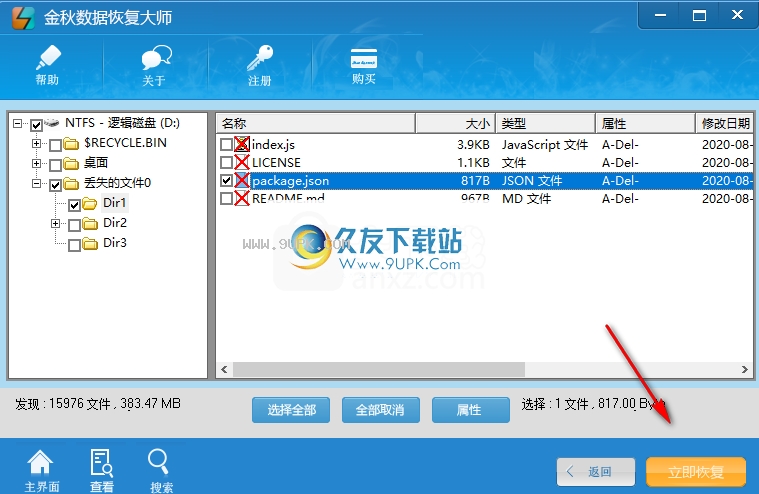Toggle the NTFS drive (D:) checkbox

click(36, 125)
